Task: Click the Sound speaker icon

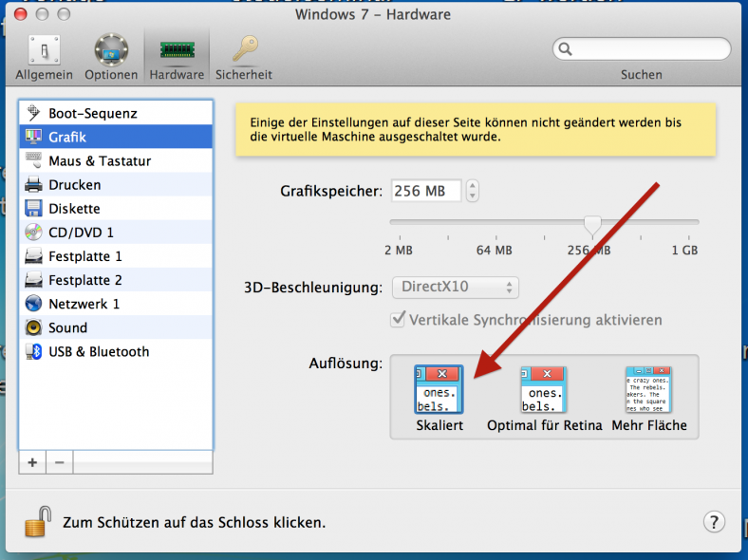Action: click(33, 327)
